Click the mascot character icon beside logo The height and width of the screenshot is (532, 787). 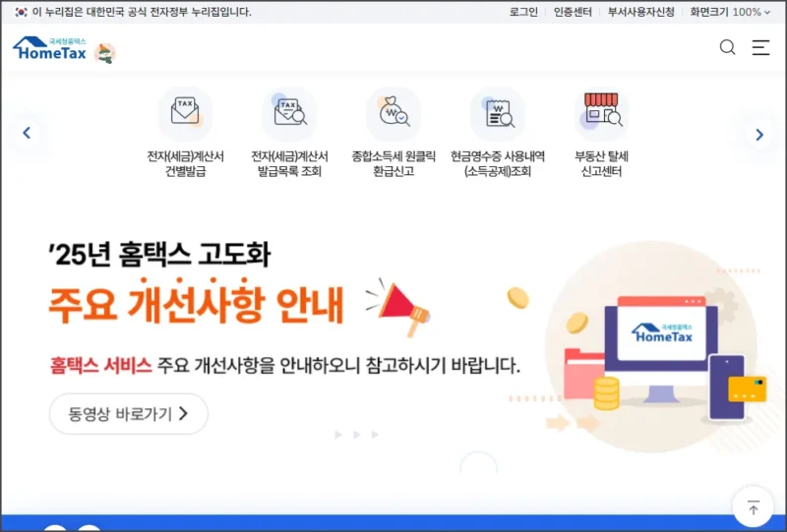(x=105, y=53)
